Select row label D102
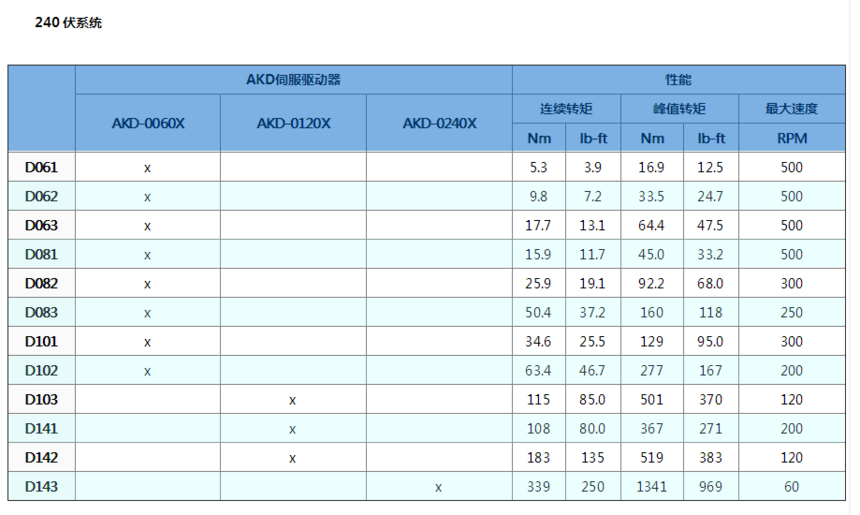The image size is (860, 515). (41, 371)
